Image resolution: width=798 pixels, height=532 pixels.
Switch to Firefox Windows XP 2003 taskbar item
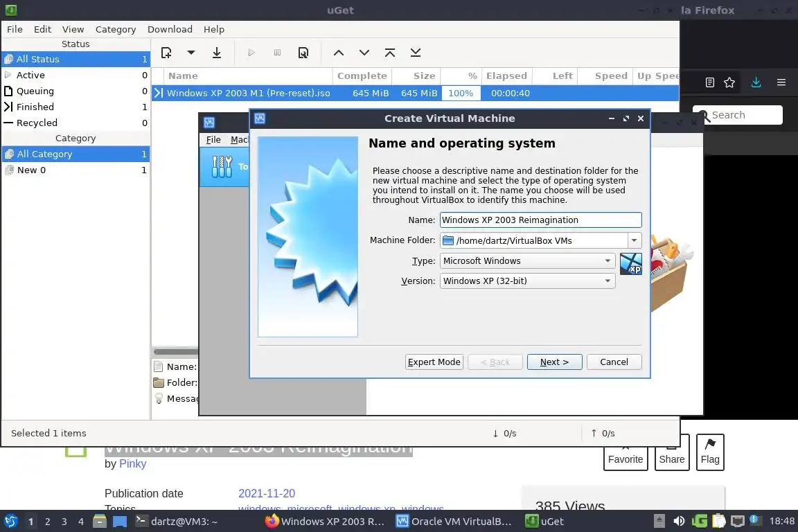tap(325, 522)
